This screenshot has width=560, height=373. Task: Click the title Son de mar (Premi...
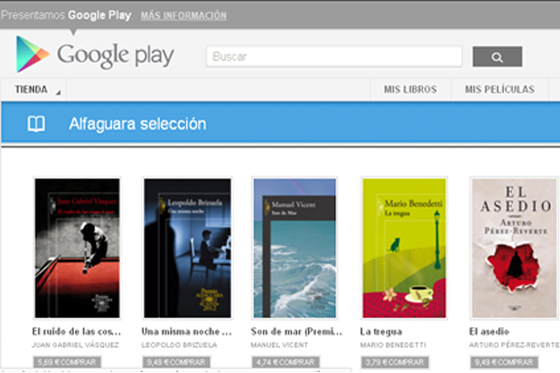296,332
